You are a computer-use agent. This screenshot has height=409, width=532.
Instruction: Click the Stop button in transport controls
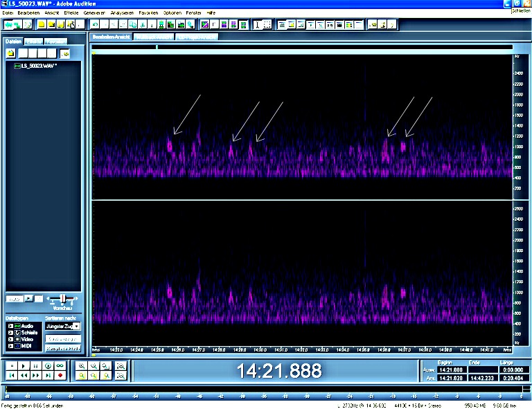(x=12, y=366)
